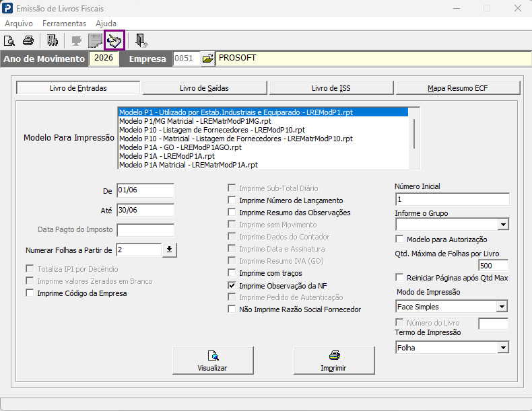Screen dimensions: 532x411
Task: Open the Ferramentas menu
Action: click(x=64, y=24)
